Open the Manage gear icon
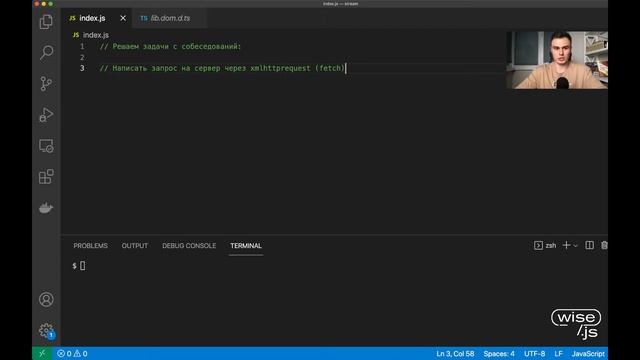The width and height of the screenshot is (640, 360). [46, 330]
